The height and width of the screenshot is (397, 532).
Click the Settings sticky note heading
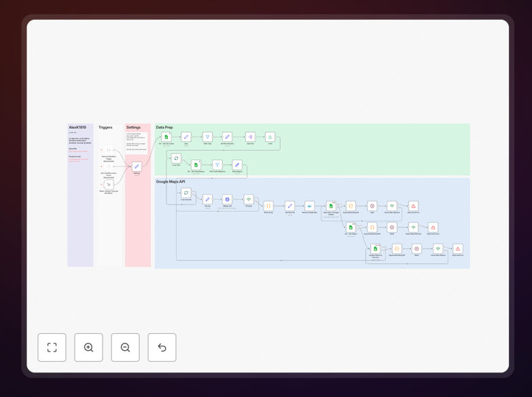tap(133, 128)
